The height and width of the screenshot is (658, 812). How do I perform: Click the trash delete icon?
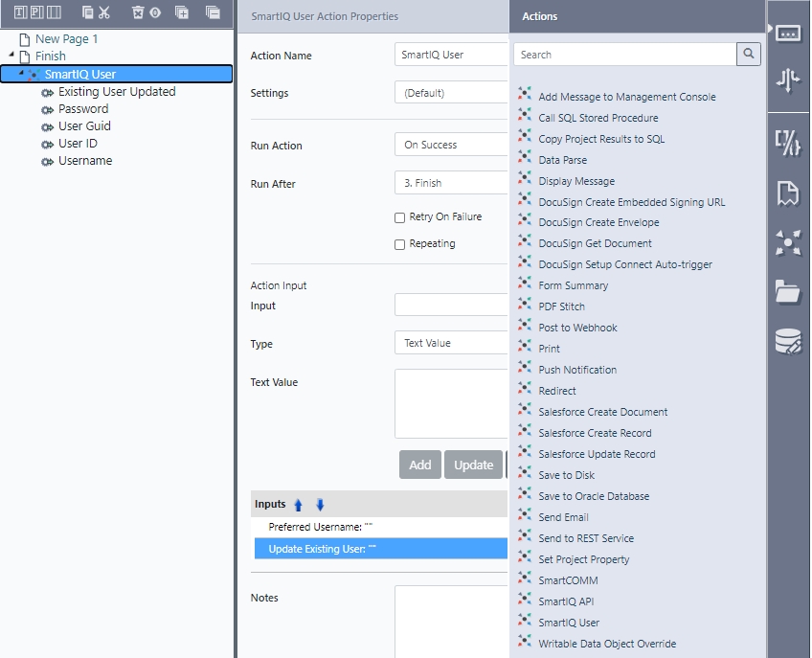click(x=138, y=12)
